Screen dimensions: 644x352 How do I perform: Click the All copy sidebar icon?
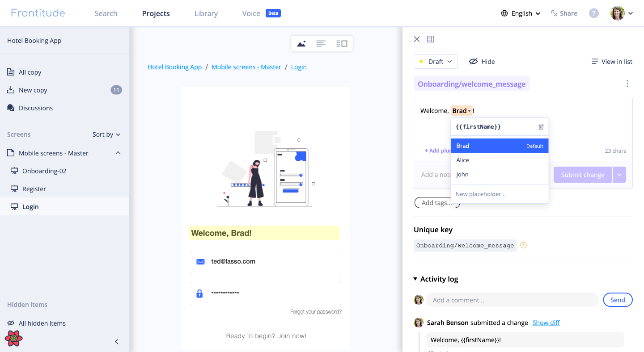11,72
